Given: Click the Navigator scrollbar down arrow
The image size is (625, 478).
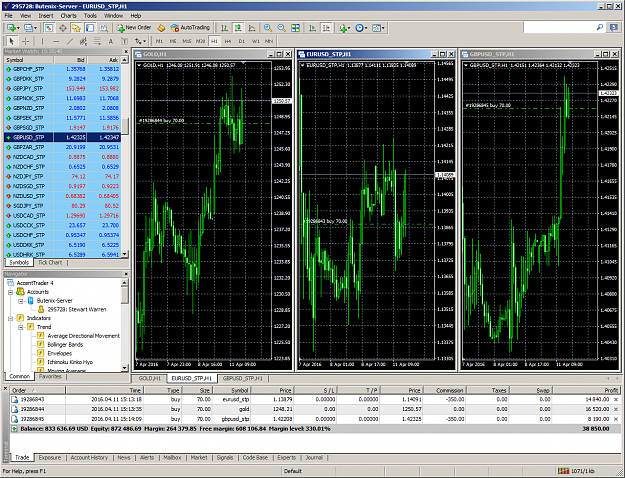Looking at the screenshot, I should [125, 368].
